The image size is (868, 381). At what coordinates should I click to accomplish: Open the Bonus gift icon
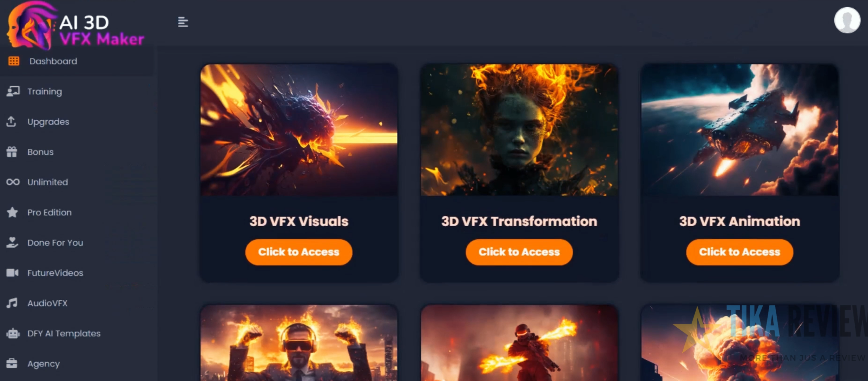tap(12, 152)
